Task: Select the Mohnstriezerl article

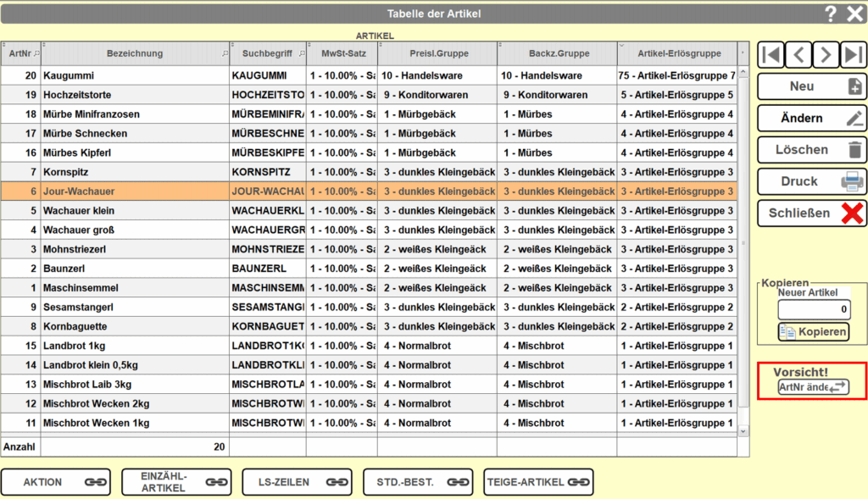Action: (369, 249)
